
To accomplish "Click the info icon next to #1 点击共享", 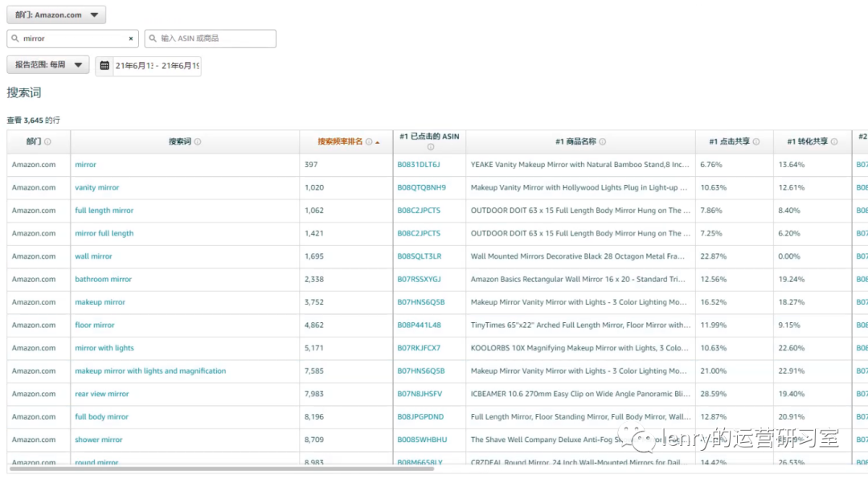I will point(756,141).
